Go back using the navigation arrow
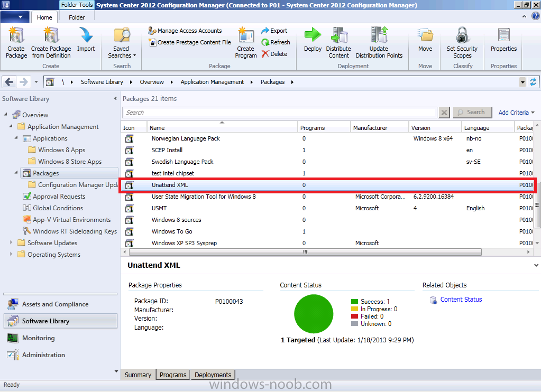The height and width of the screenshot is (392, 541). pos(10,82)
